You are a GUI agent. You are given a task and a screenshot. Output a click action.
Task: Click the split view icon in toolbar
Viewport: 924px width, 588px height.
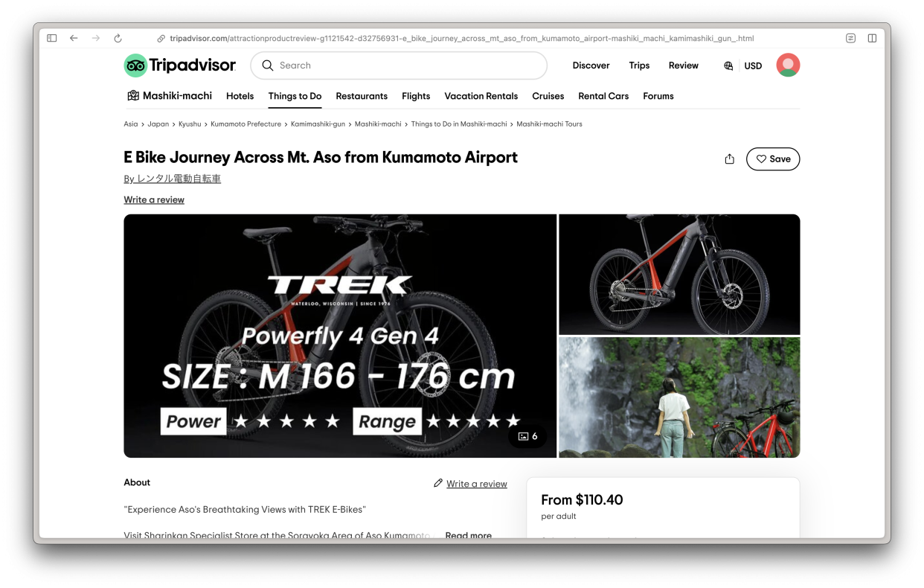872,39
